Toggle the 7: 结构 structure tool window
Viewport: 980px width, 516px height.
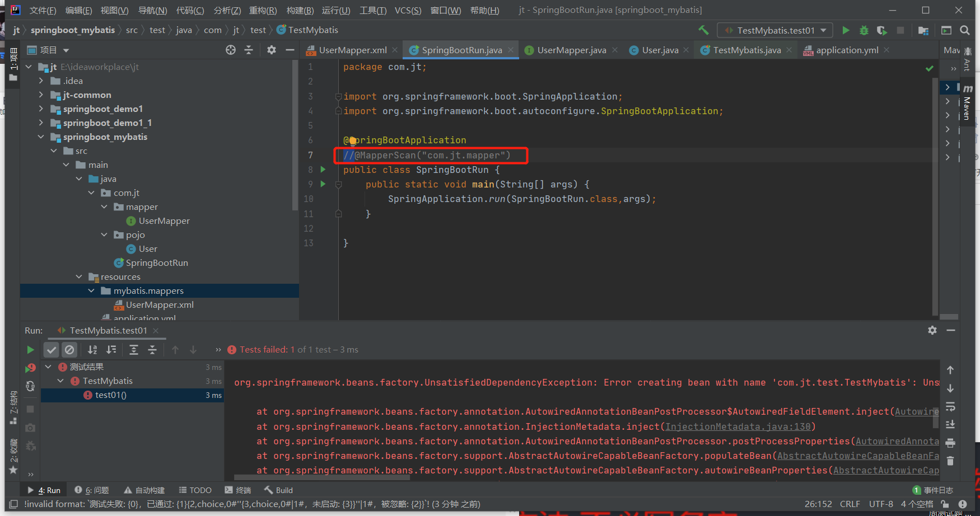pos(13,407)
